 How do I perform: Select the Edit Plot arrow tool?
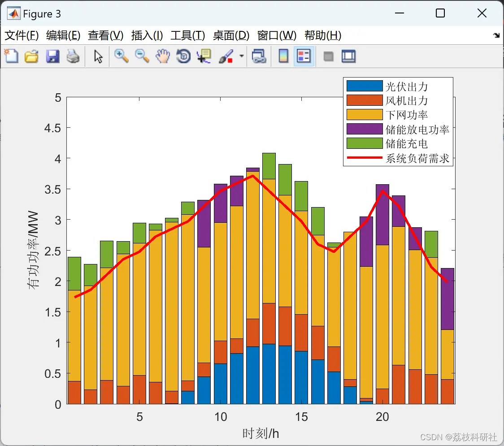[98, 56]
